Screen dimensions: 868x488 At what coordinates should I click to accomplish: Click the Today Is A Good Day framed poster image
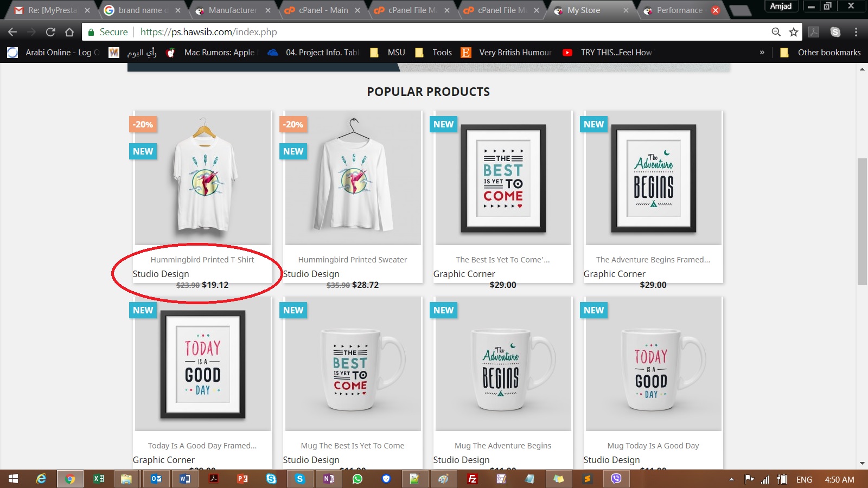tap(203, 364)
